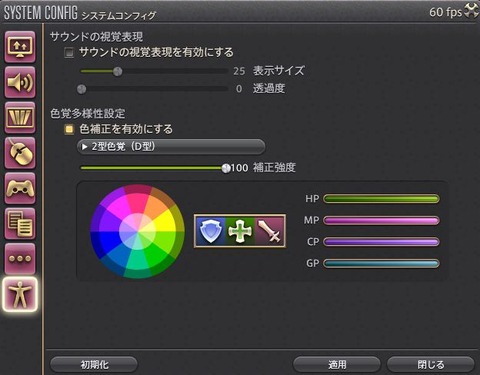Click the blue shield tank role icon

(210, 231)
